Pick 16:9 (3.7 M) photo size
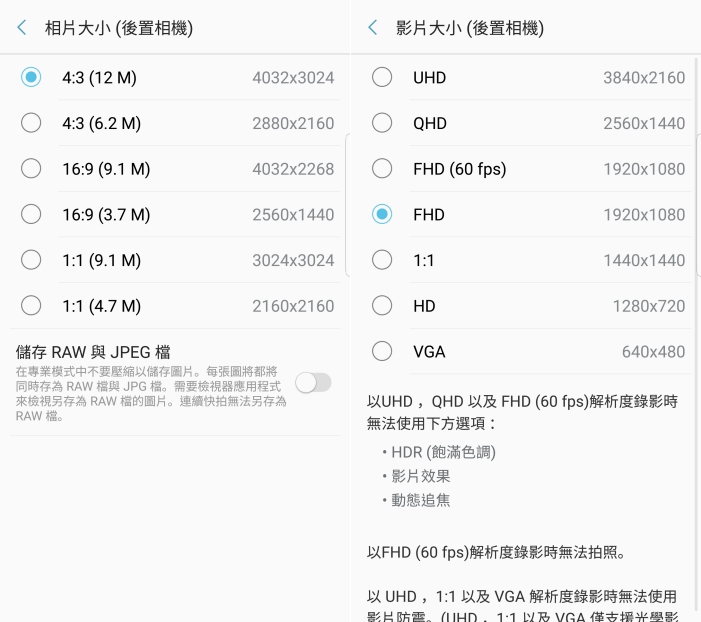This screenshot has height=622, width=701. click(31, 214)
